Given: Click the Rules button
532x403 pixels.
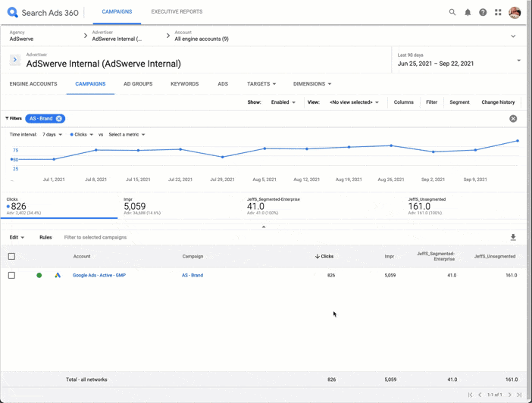Looking at the screenshot, I should click(45, 237).
